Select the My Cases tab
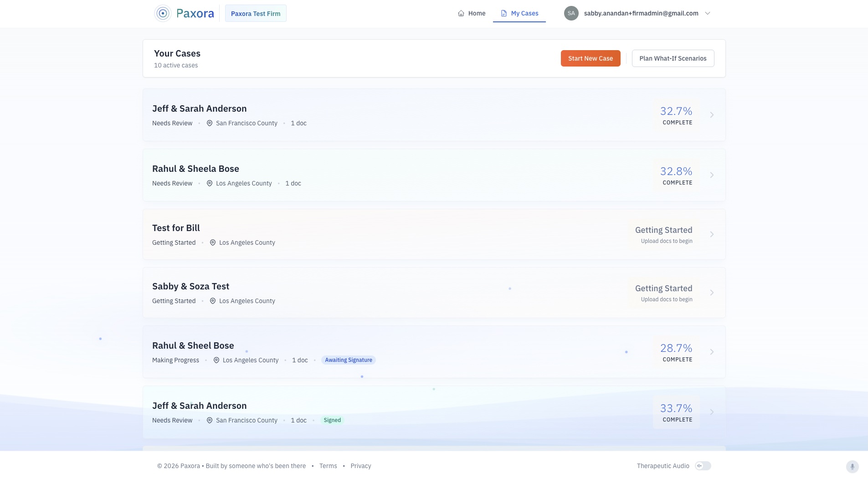 [519, 13]
